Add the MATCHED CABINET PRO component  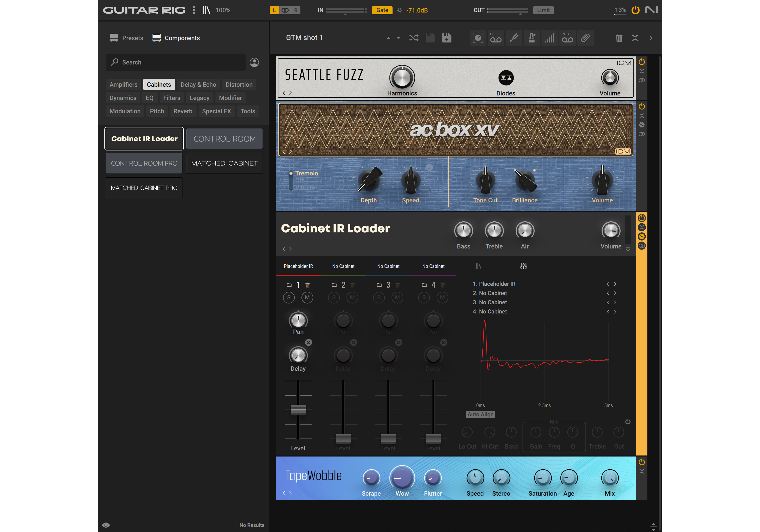tap(144, 188)
